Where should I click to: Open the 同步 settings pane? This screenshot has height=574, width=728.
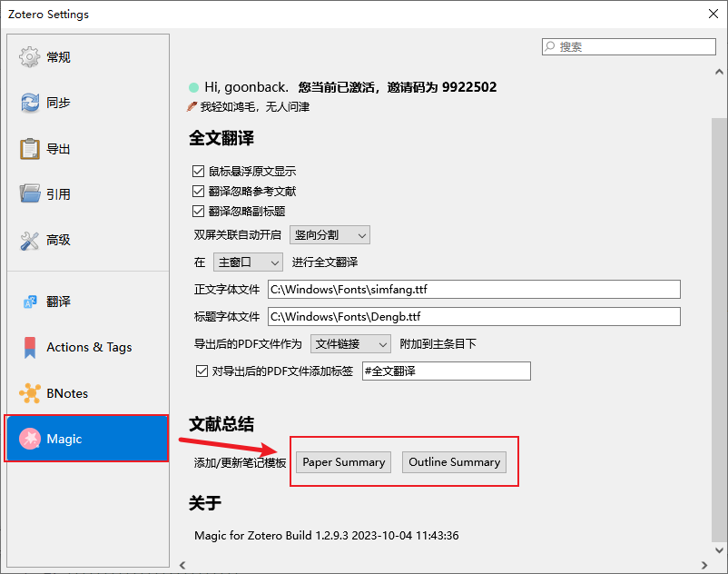[88, 103]
